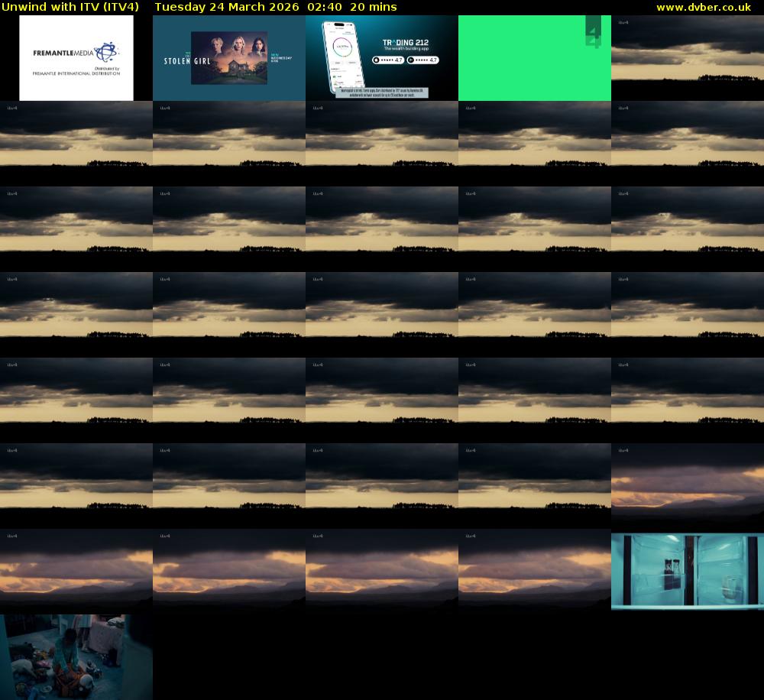Image resolution: width=764 pixels, height=700 pixels.
Task: Select the final thumbnail with person kneeling
Action: tap(76, 657)
